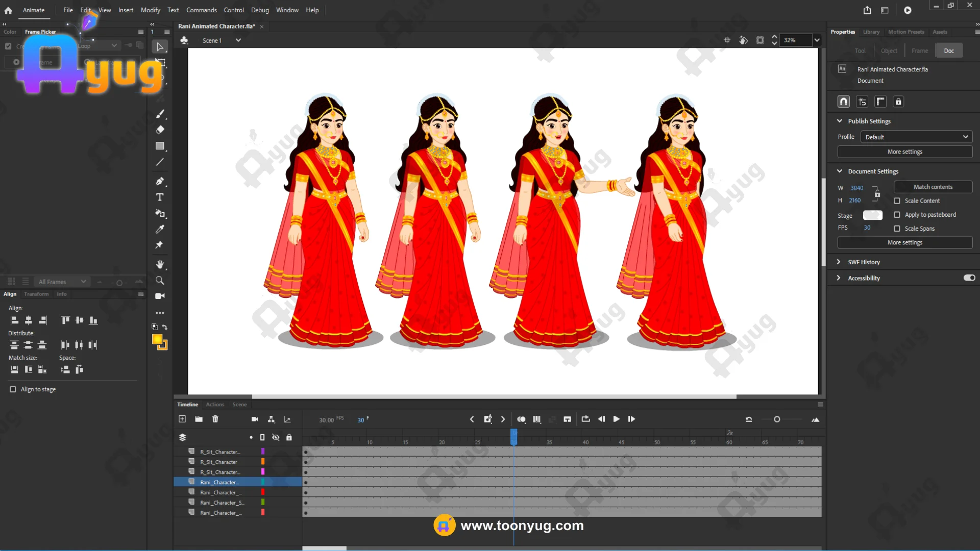The width and height of the screenshot is (980, 551).
Task: Open the Profile Default dropdown
Action: coord(916,137)
